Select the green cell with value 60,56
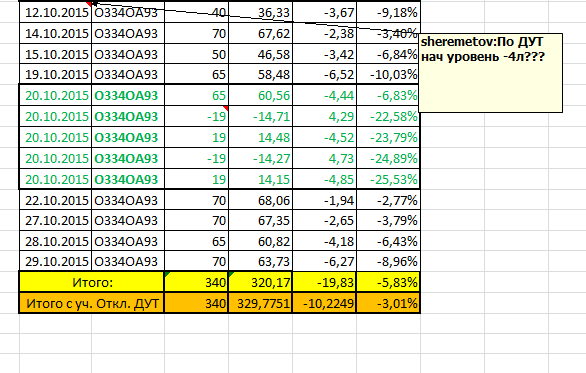The height and width of the screenshot is (373, 586). [x=260, y=95]
